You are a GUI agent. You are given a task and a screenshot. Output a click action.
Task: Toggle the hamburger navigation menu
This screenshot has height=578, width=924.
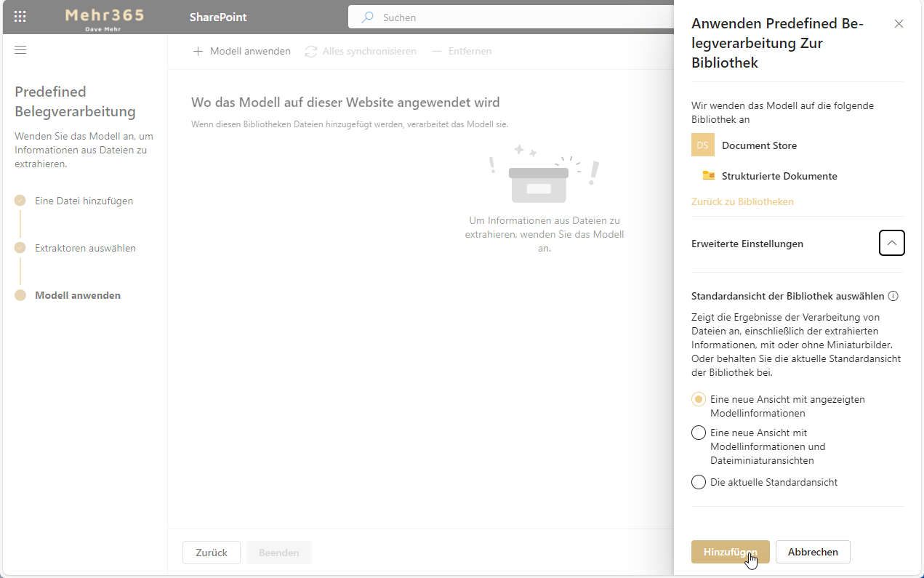pos(20,49)
